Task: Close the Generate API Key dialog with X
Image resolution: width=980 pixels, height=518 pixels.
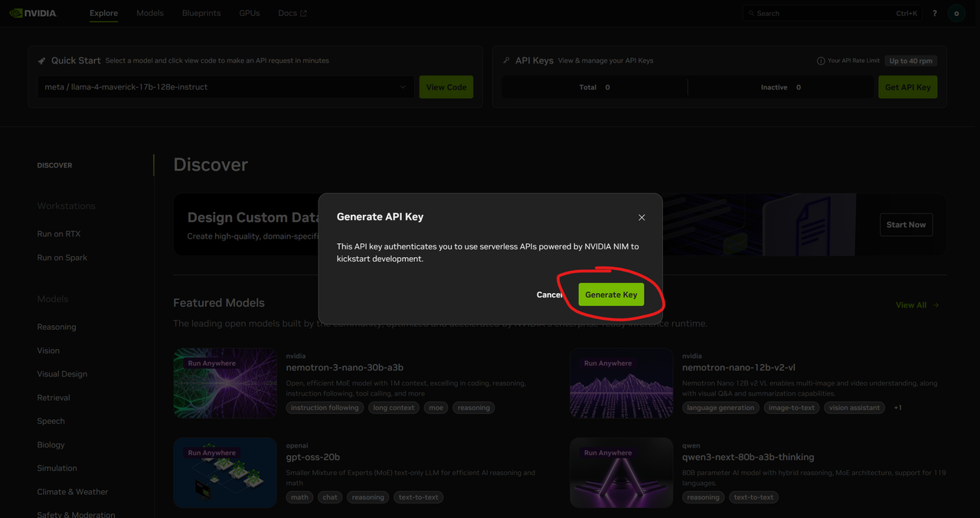Action: coord(642,217)
